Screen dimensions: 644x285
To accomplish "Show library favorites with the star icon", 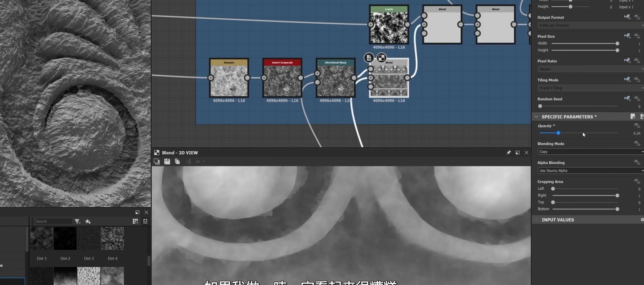I will (88, 221).
